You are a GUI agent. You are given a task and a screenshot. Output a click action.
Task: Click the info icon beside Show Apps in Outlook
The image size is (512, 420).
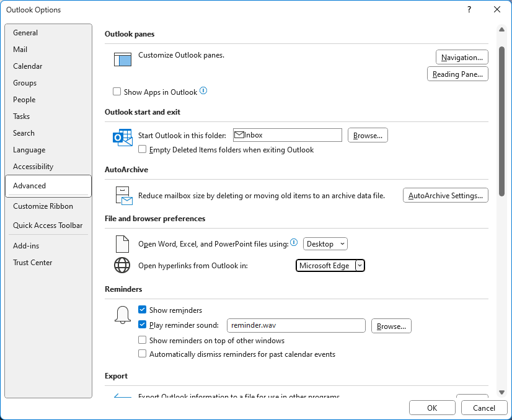click(203, 90)
